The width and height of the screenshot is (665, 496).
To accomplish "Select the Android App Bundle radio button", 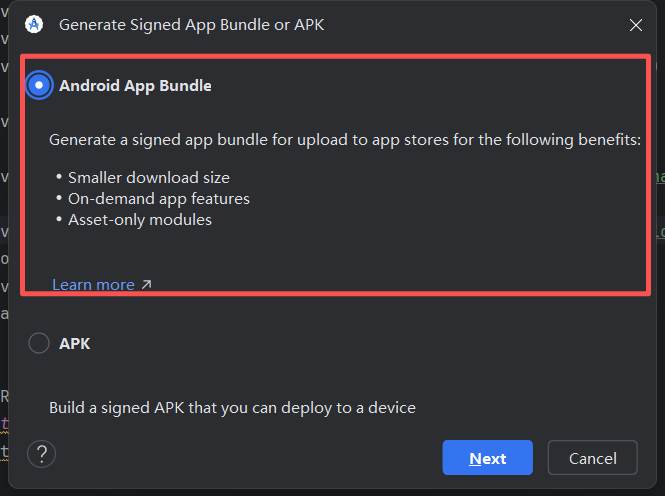I will click(39, 85).
